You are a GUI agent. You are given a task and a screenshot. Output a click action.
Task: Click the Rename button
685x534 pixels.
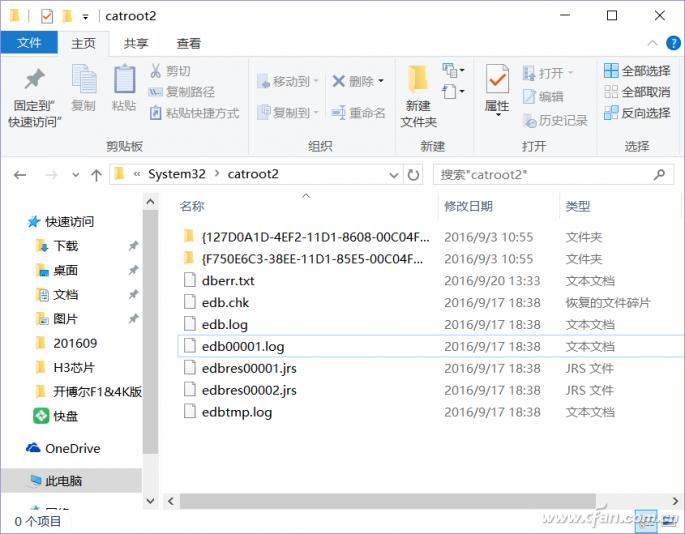[x=358, y=113]
